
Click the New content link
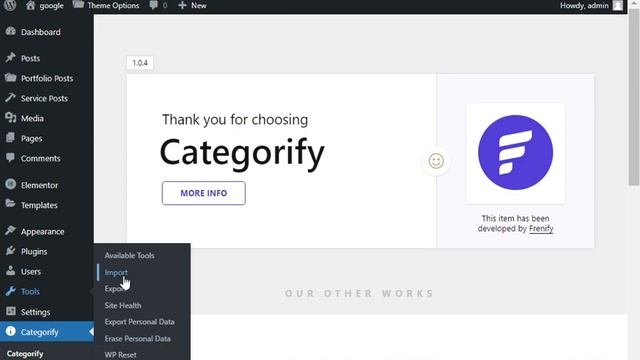(199, 5)
